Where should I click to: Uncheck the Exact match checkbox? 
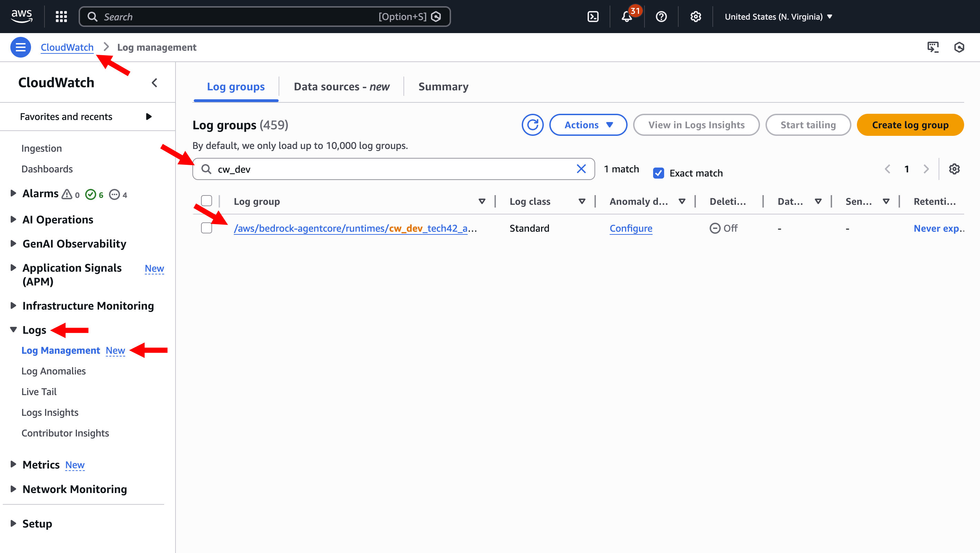click(659, 173)
